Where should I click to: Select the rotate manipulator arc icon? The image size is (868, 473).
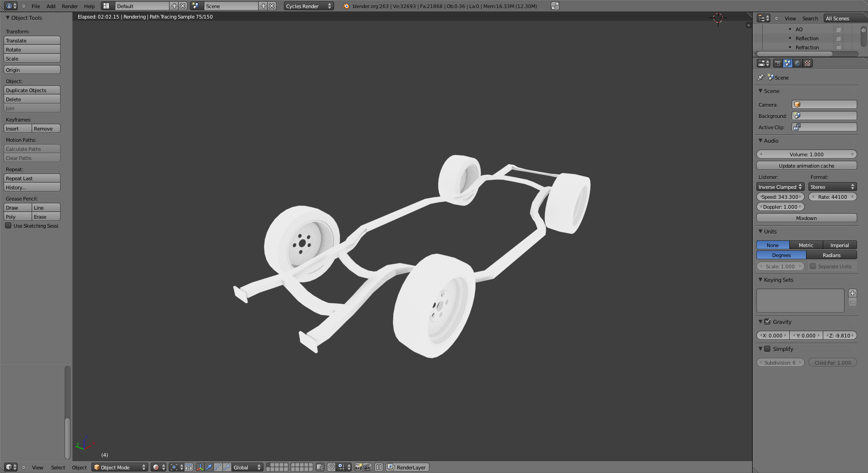point(218,467)
